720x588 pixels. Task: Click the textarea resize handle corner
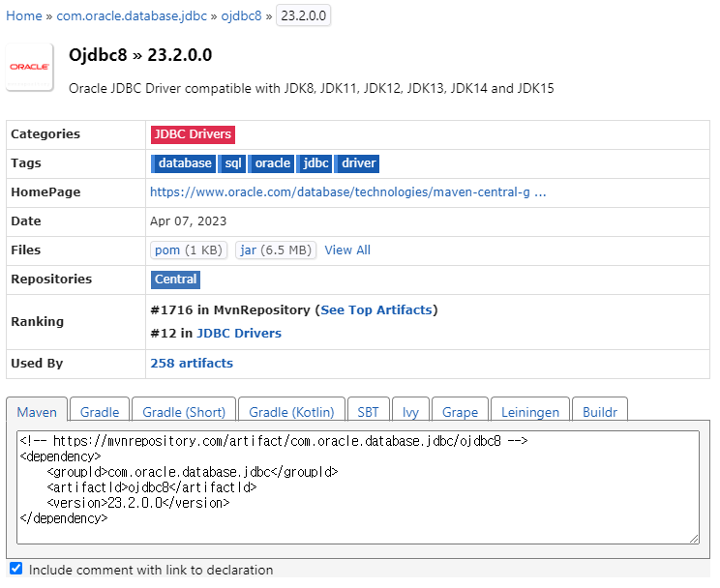(x=694, y=540)
